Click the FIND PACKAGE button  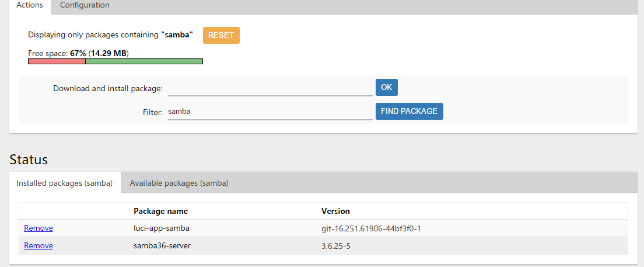(x=409, y=111)
